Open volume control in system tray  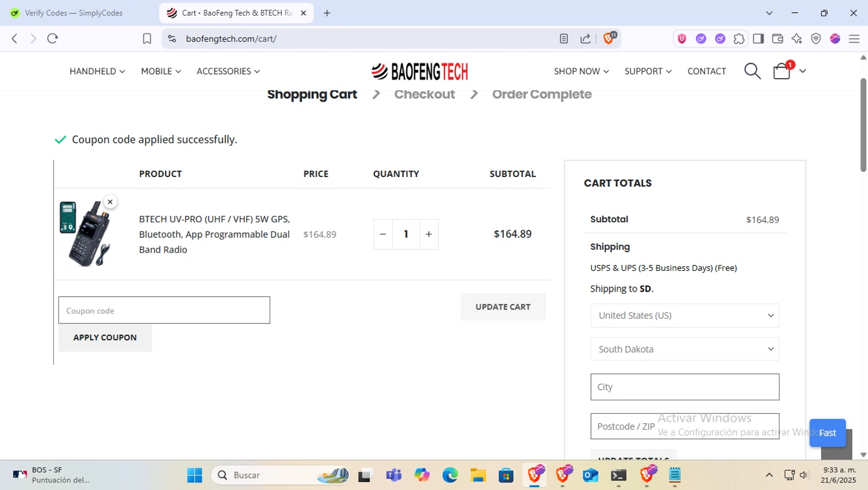pyautogui.click(x=804, y=475)
